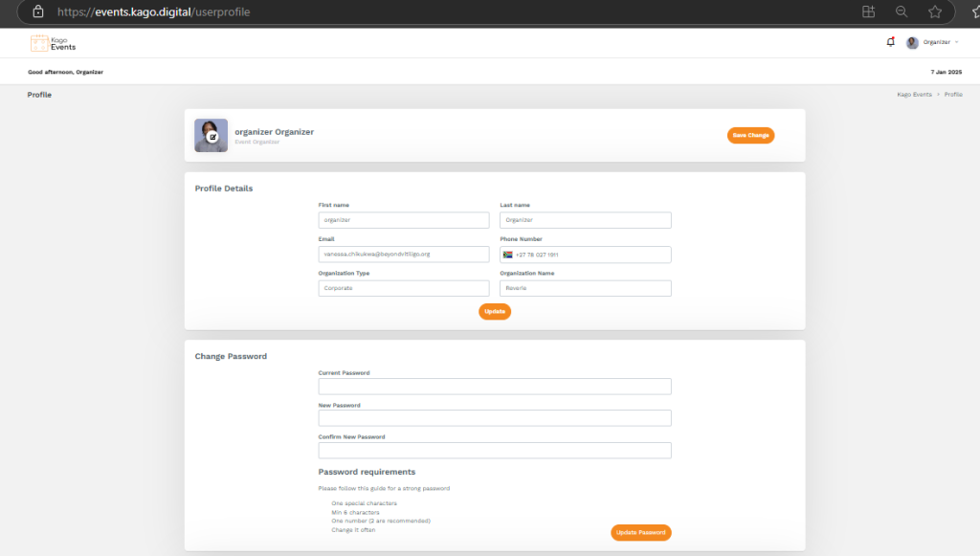The width and height of the screenshot is (980, 556).
Task: Click the user avatar in header
Action: [912, 43]
